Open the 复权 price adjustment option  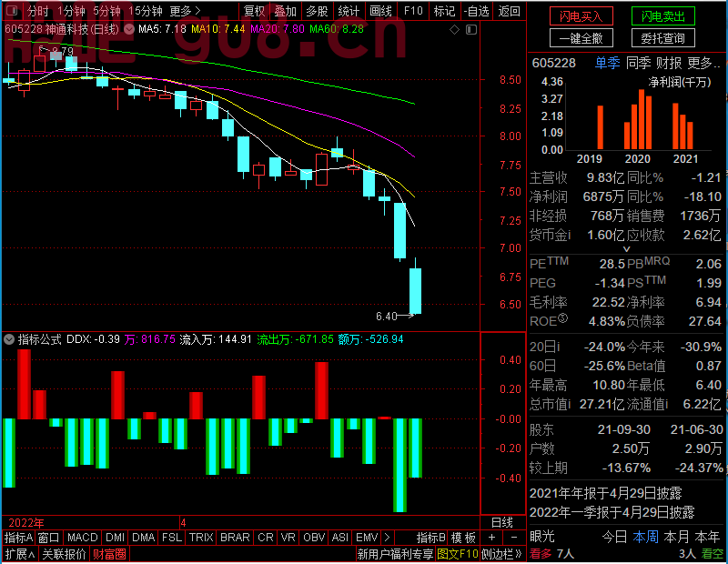[x=254, y=11]
